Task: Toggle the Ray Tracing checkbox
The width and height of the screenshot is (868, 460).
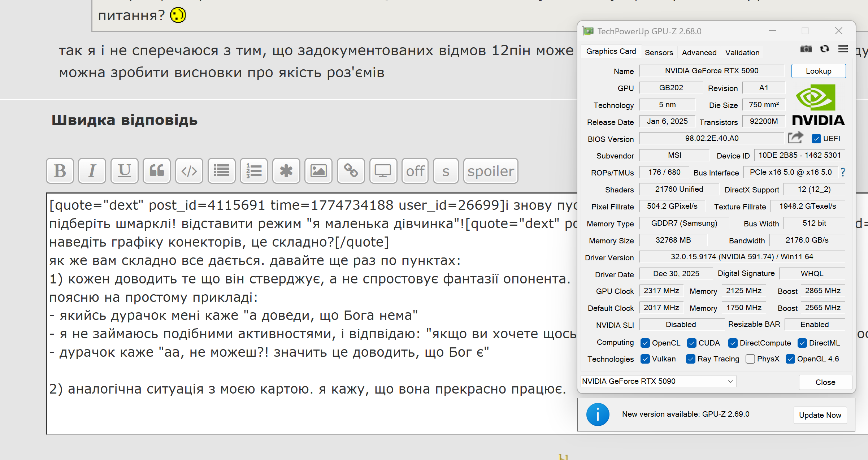Action: tap(690, 359)
